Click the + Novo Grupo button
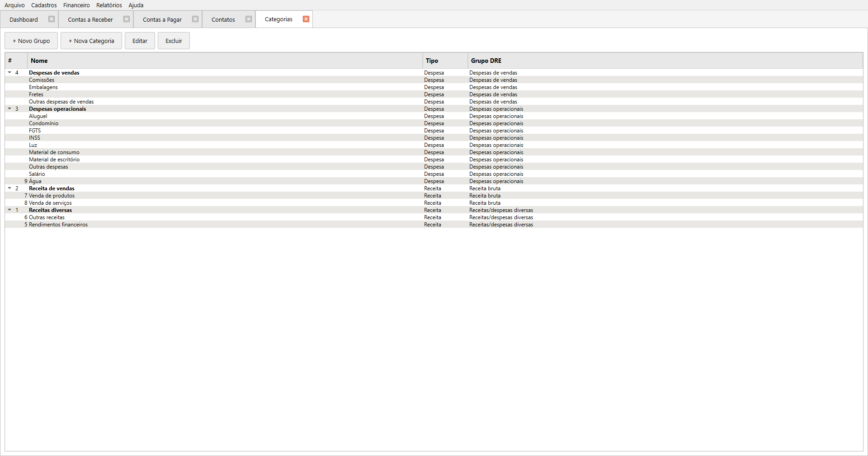 tap(31, 41)
